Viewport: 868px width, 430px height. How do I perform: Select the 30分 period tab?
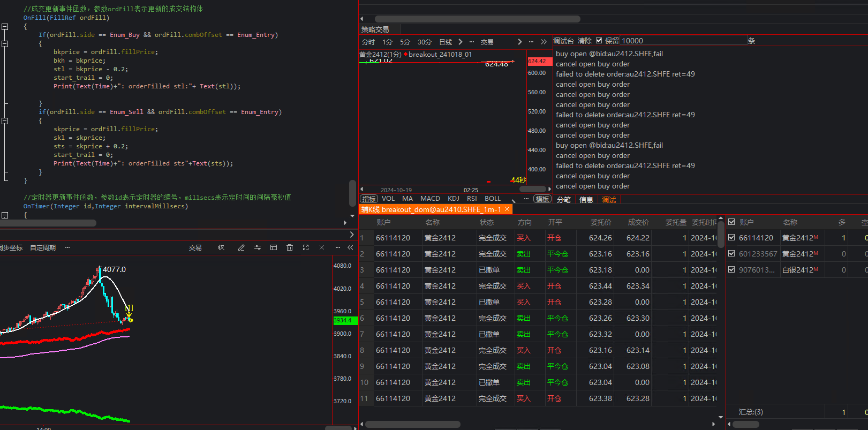click(x=425, y=42)
